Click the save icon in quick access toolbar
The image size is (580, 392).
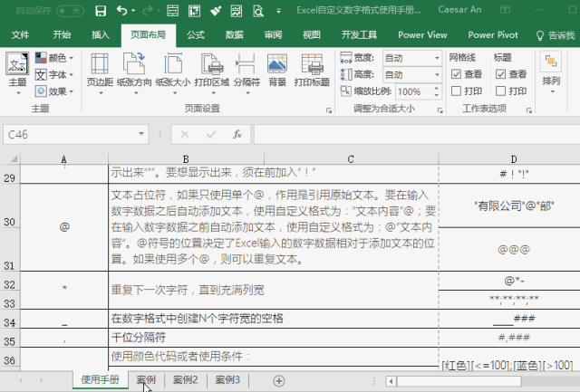pos(100,11)
